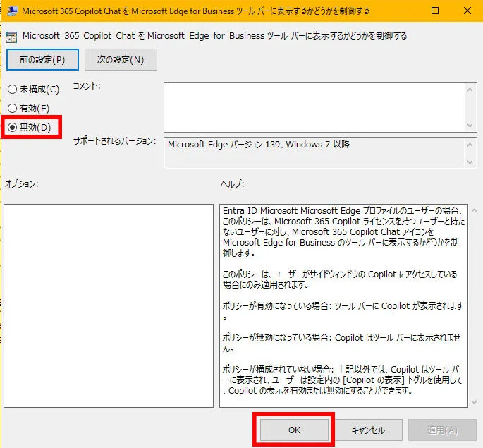Click help paragraph starting Entra ID Microsoft
The image size is (483, 448).
click(x=344, y=231)
